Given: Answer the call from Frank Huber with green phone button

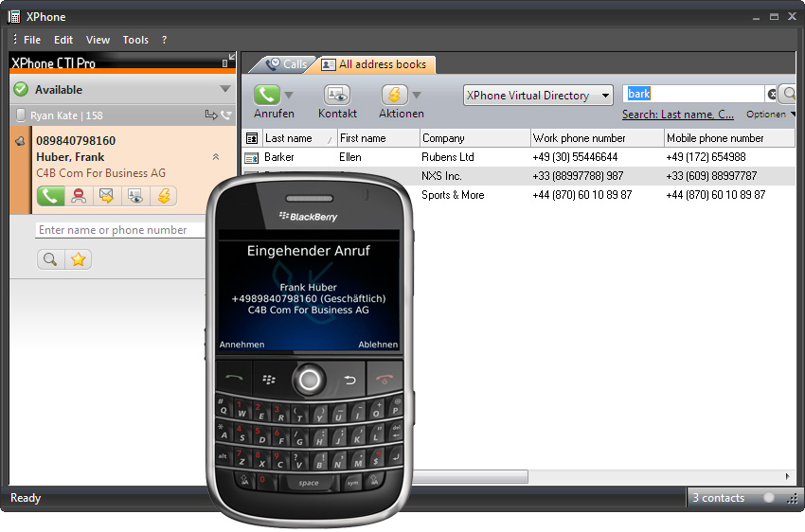Looking at the screenshot, I should [x=50, y=196].
